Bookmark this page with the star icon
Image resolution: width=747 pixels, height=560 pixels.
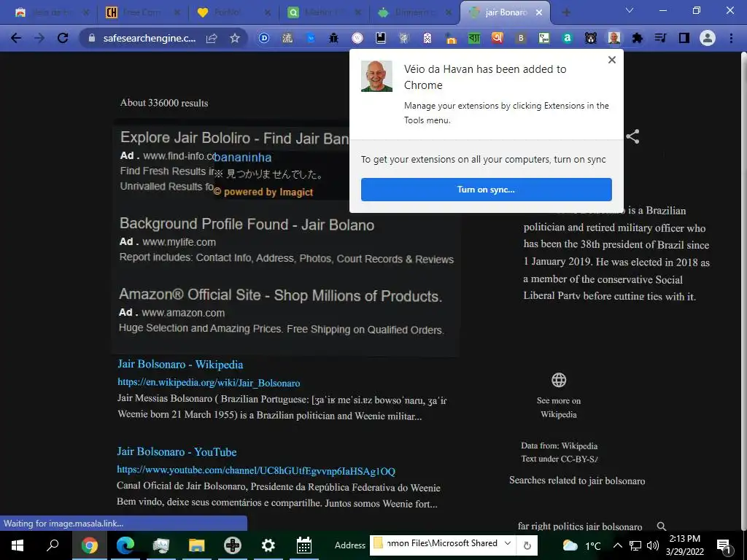point(235,38)
